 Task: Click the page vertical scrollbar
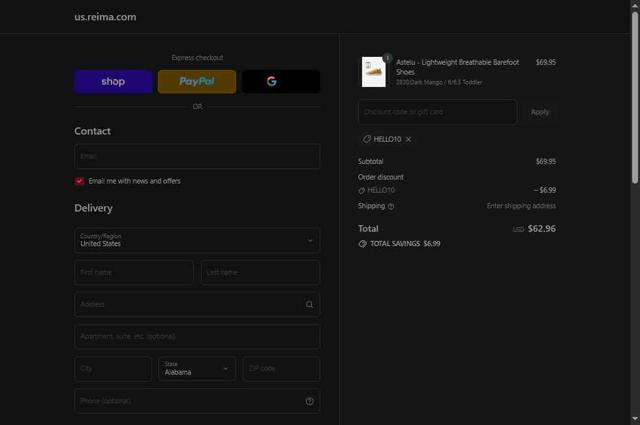coord(635,98)
